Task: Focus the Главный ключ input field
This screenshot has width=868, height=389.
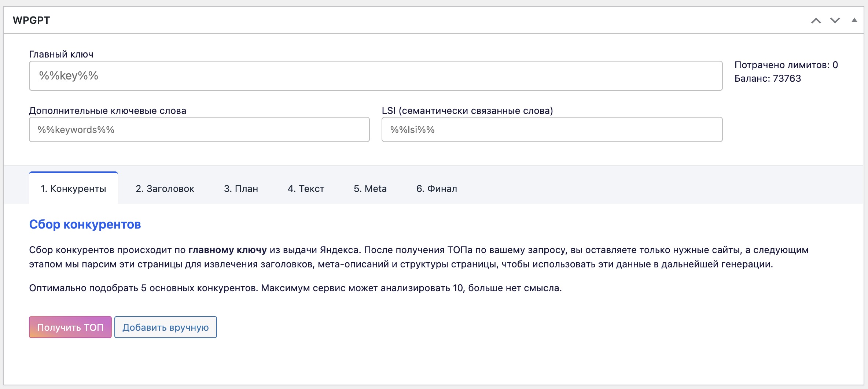Action: pyautogui.click(x=376, y=76)
